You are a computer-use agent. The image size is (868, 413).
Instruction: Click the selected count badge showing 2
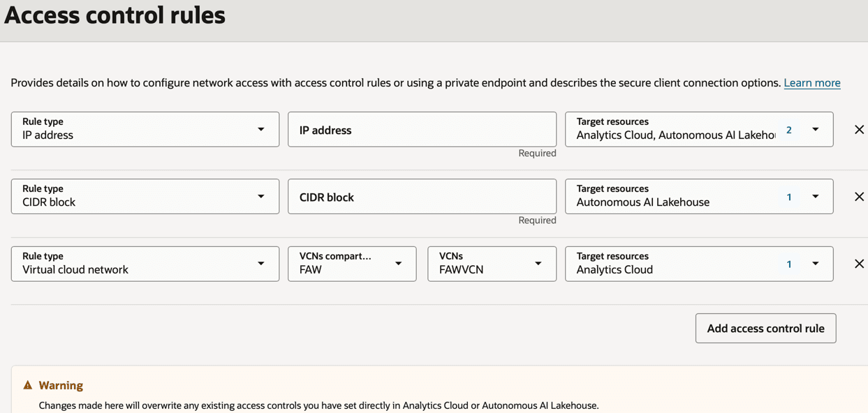click(789, 130)
